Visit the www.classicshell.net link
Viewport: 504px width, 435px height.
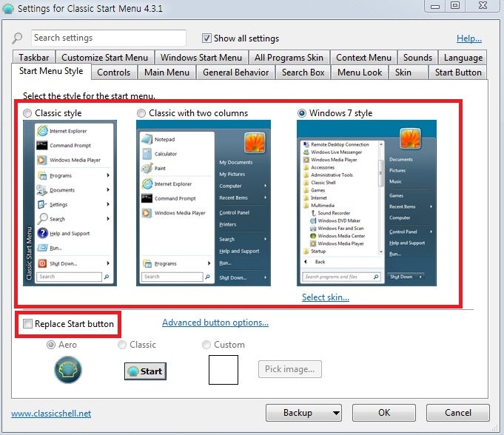point(51,414)
